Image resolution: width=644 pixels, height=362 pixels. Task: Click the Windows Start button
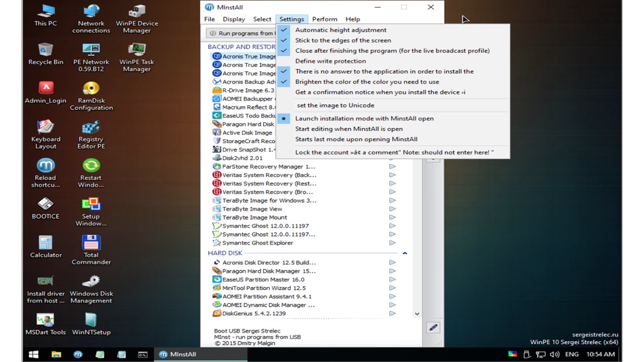point(34,354)
